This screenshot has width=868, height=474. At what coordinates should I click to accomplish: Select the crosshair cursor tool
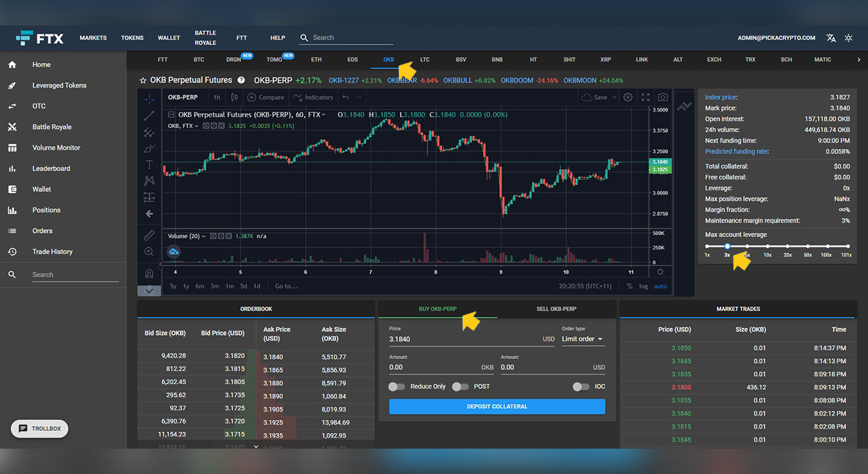click(x=149, y=99)
